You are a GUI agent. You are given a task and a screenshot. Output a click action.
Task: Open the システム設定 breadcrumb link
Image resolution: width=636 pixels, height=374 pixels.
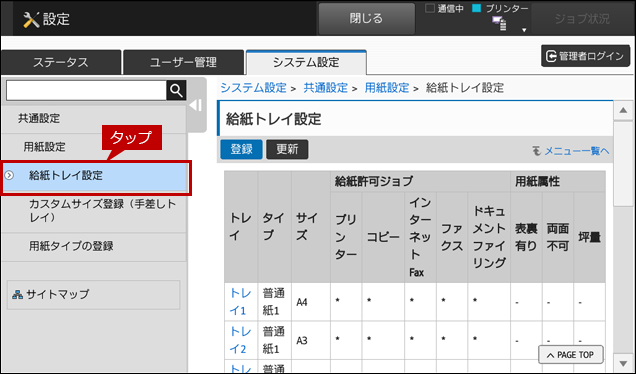254,88
